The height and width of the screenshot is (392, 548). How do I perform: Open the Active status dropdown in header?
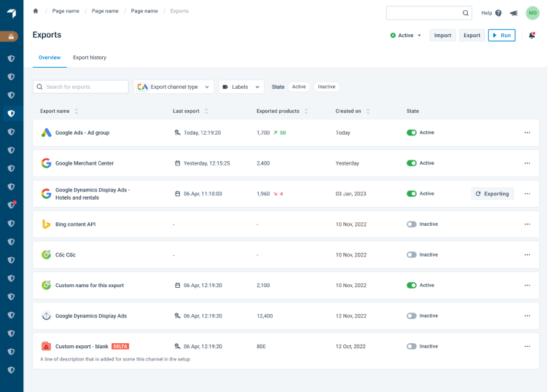(x=406, y=35)
